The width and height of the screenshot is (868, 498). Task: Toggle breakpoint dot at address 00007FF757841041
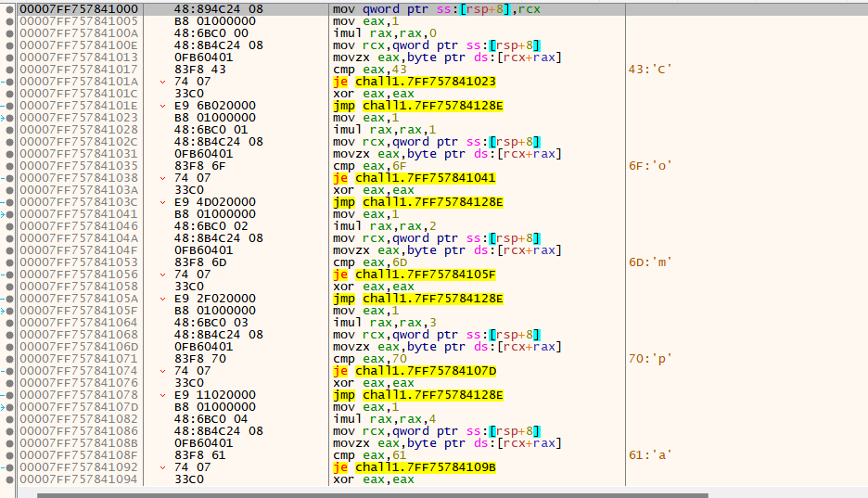point(9,214)
